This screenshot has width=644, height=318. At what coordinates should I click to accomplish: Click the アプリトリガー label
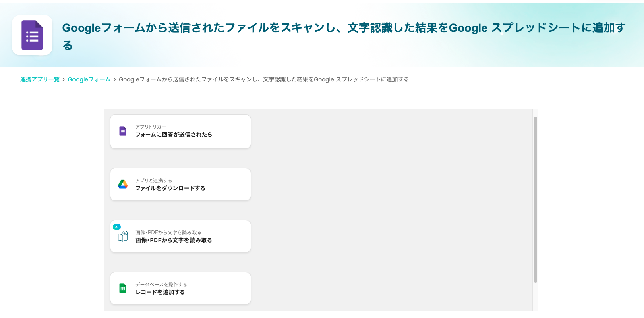[x=151, y=127]
